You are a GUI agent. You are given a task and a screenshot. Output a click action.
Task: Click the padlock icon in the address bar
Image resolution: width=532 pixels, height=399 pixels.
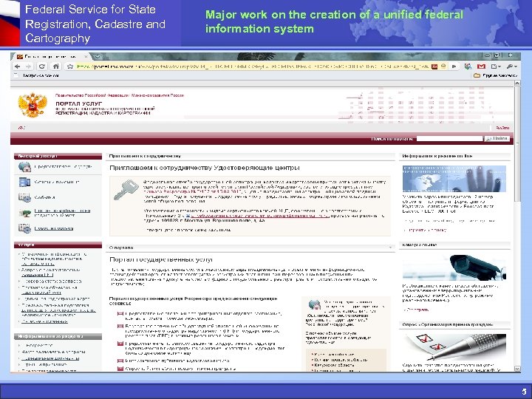click(443, 66)
